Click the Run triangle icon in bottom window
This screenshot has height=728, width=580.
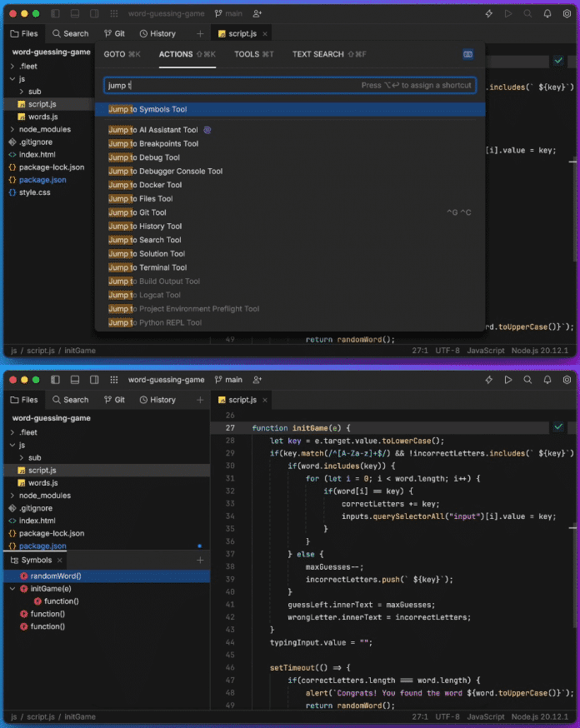tap(508, 380)
